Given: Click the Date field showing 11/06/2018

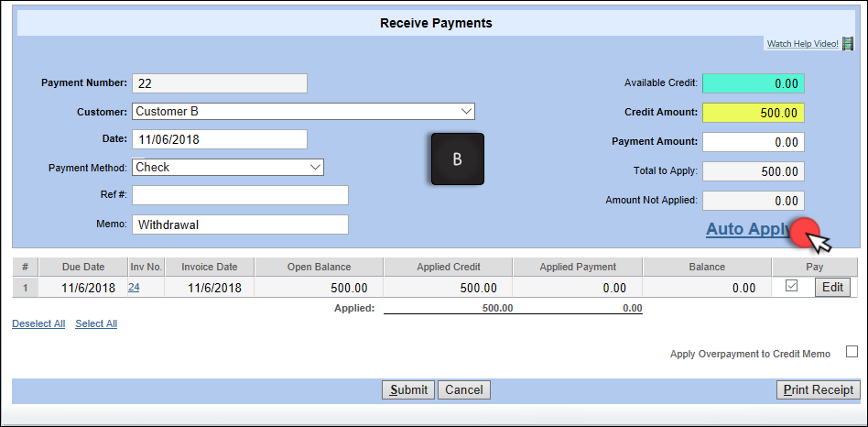Looking at the screenshot, I should (x=220, y=139).
